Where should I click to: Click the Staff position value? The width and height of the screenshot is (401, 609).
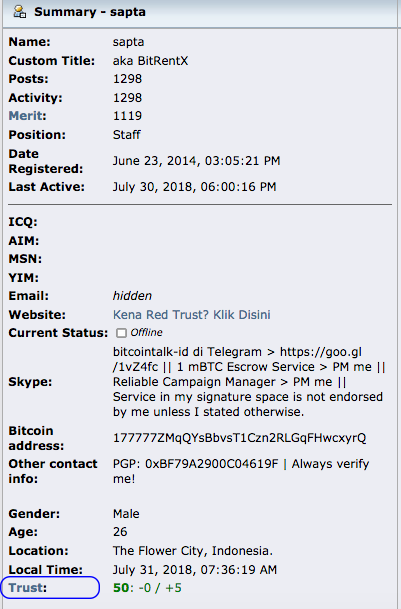[x=127, y=135]
